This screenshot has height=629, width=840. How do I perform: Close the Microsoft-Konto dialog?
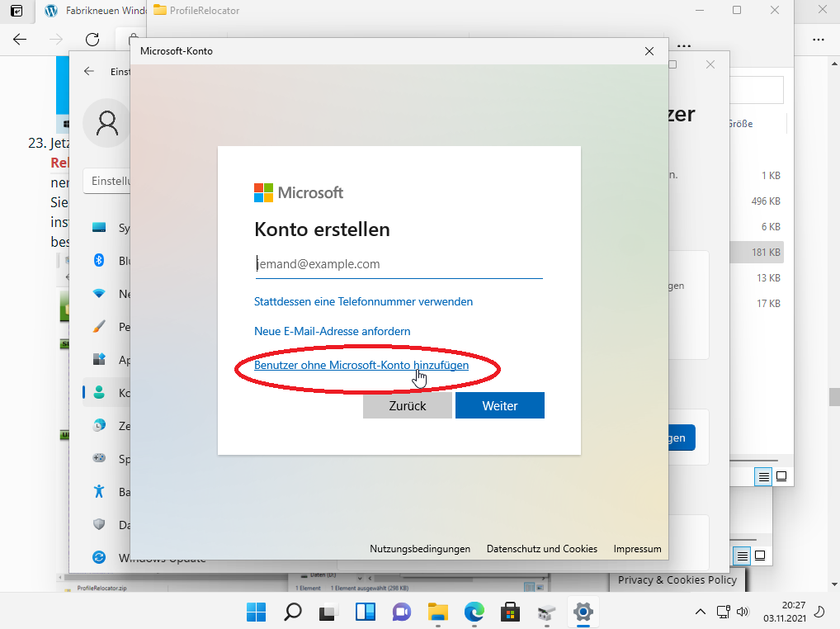click(649, 51)
